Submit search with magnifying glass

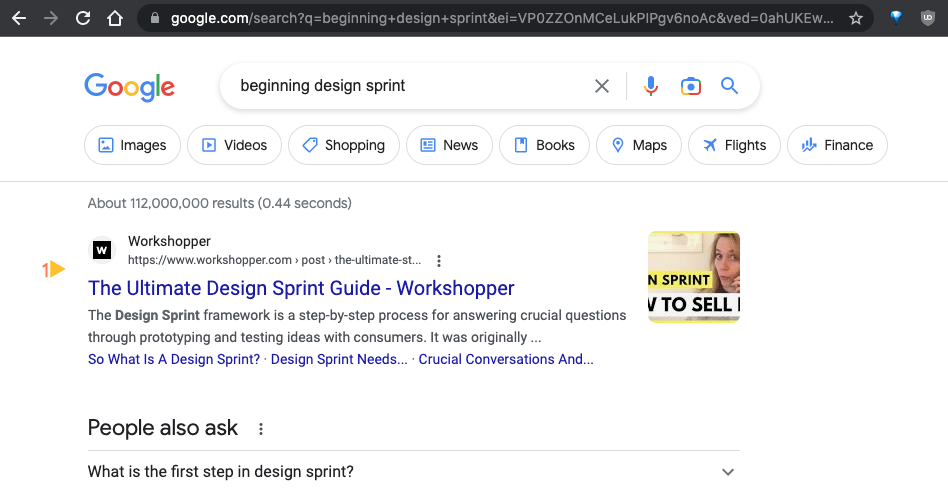730,86
